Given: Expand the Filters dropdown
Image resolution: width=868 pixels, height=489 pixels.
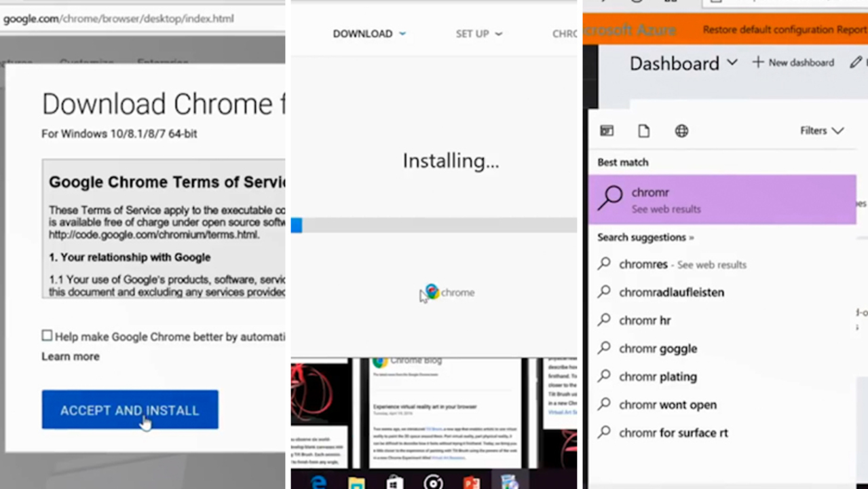Looking at the screenshot, I should click(821, 130).
